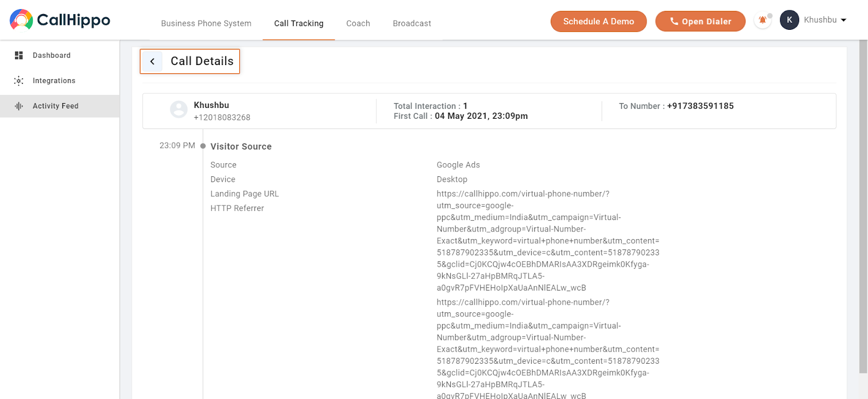Click Khushbu's contact avatar icon

click(x=179, y=110)
